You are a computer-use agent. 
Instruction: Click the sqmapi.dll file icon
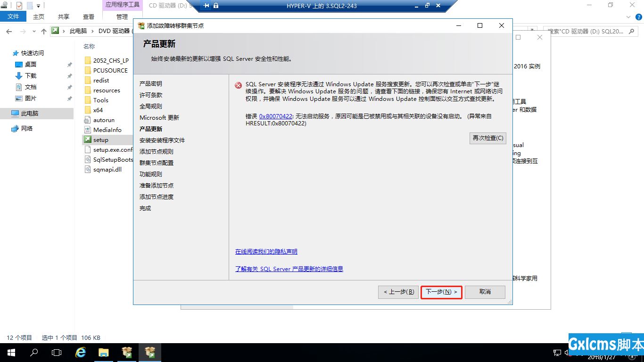87,169
